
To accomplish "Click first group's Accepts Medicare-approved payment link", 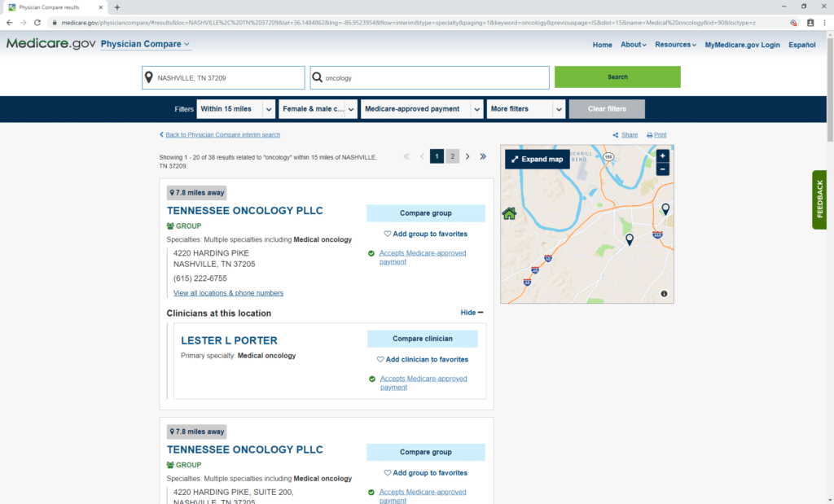I will click(x=423, y=257).
